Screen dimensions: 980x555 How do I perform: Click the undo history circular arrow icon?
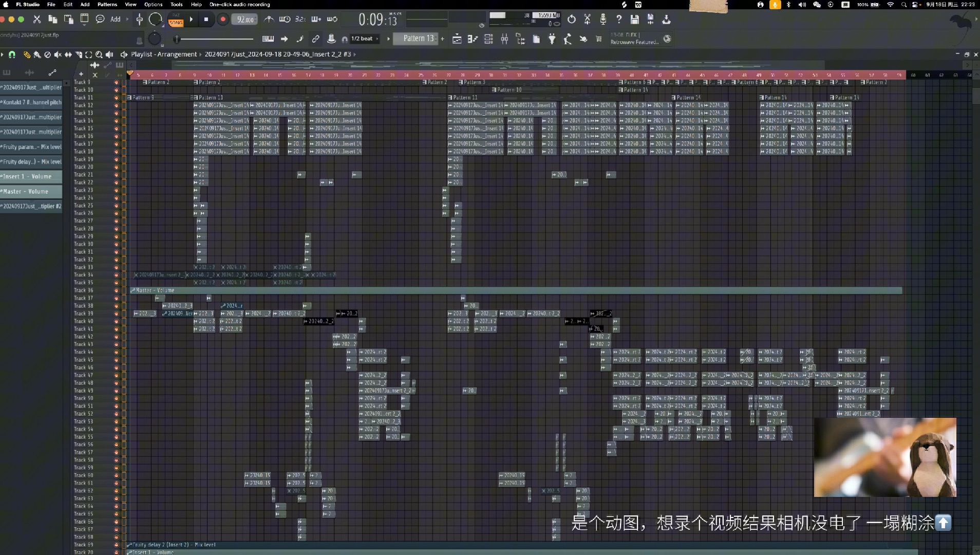572,20
